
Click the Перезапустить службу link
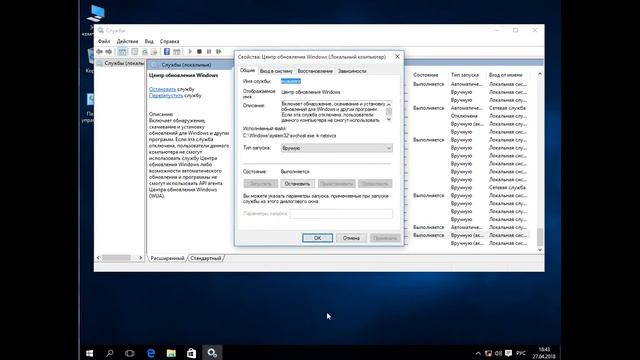pos(166,96)
